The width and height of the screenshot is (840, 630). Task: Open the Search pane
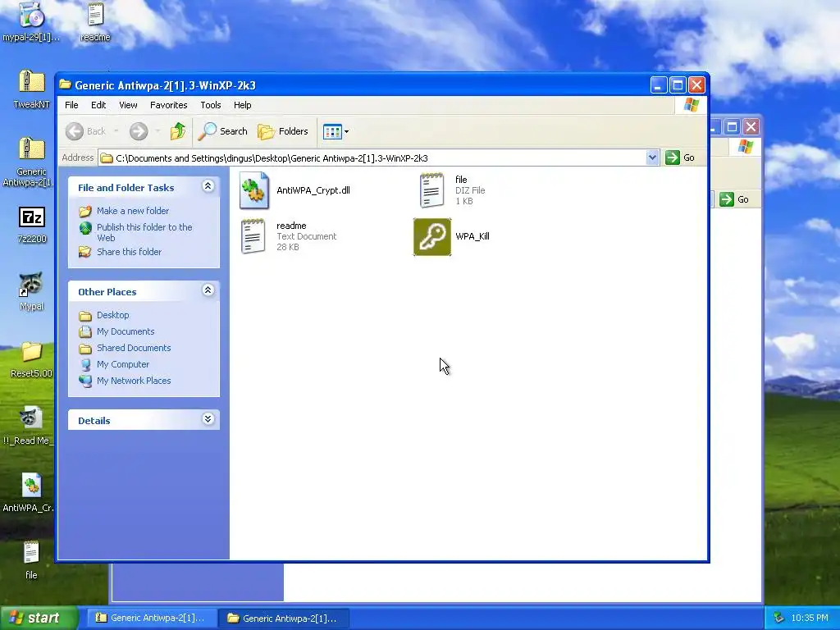(223, 131)
